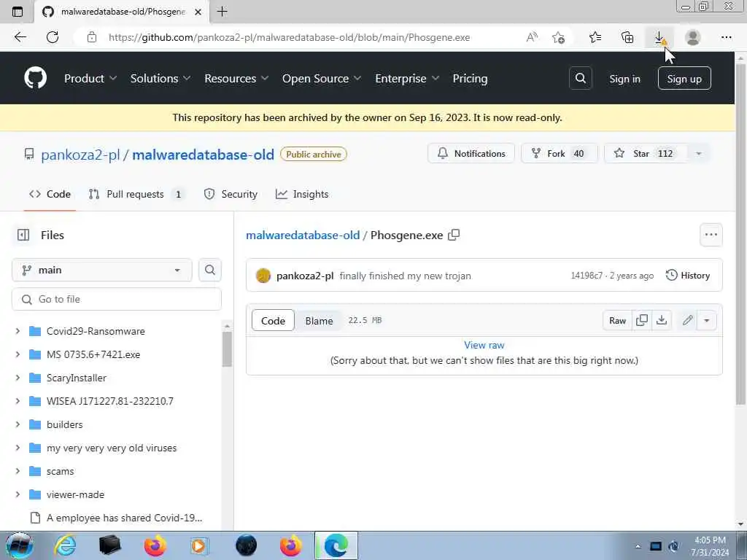Open the Collections icon
This screenshot has width=747, height=560.
click(x=627, y=37)
